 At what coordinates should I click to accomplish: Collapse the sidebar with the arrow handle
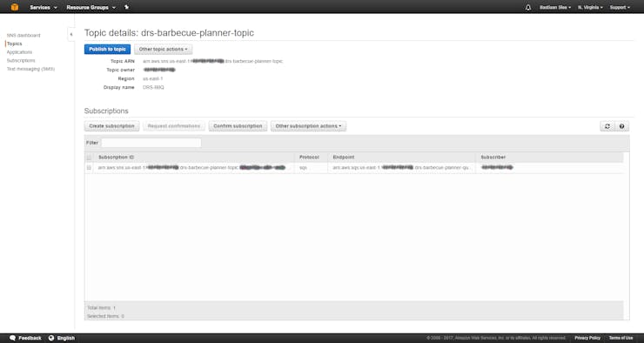click(x=71, y=35)
